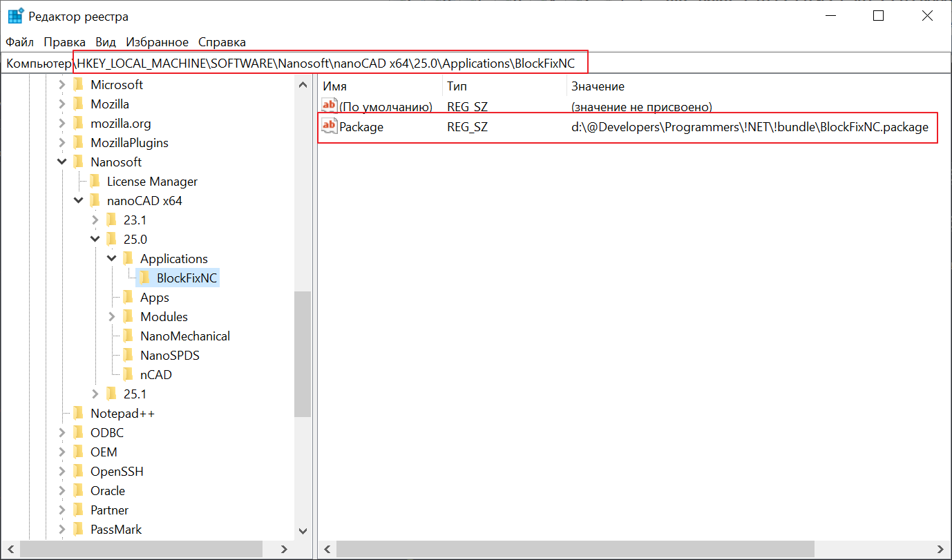Collapse the nanoCAD x64 key
952x560 pixels.
(78, 201)
